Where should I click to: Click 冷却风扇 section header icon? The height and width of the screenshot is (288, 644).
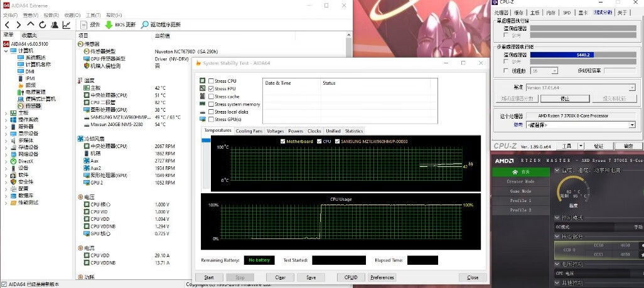coord(80,139)
